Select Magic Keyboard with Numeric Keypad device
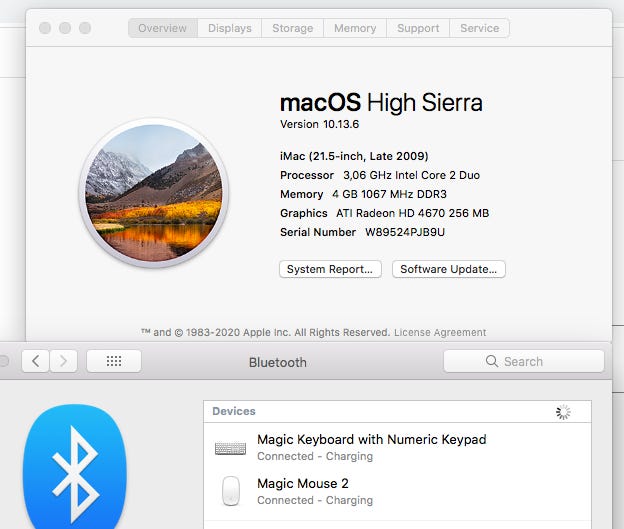 (x=397, y=447)
